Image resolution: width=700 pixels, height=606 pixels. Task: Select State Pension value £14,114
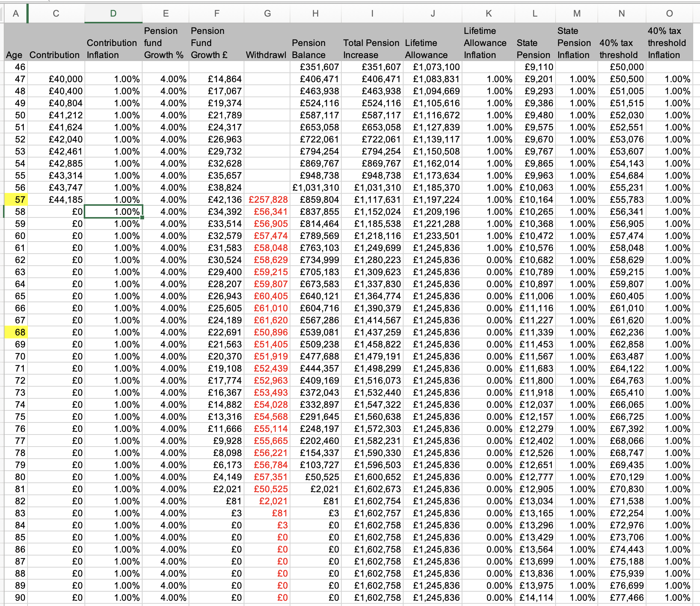tap(535, 598)
